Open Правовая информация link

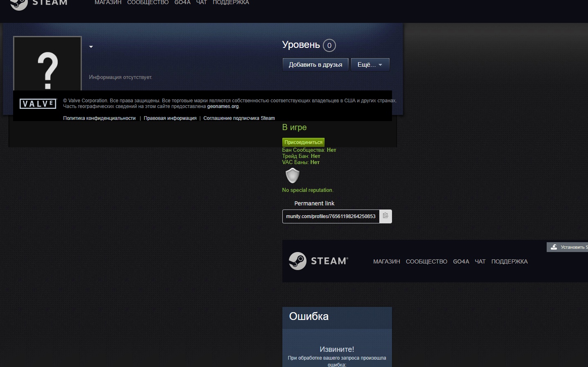tap(170, 118)
